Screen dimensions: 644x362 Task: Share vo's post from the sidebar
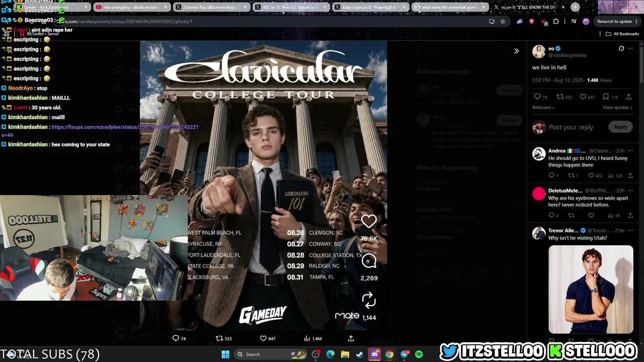click(x=628, y=97)
